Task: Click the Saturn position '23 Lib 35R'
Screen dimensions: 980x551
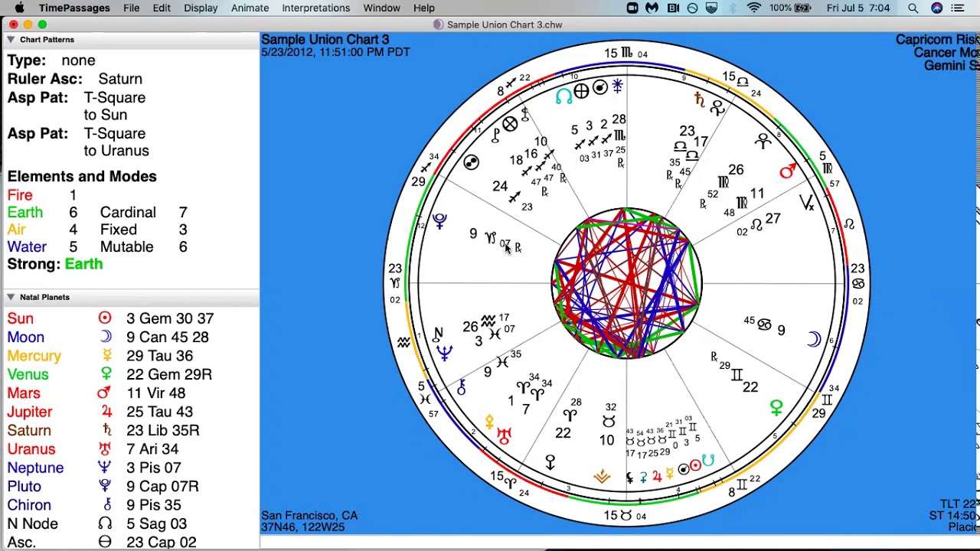Action: (x=163, y=430)
